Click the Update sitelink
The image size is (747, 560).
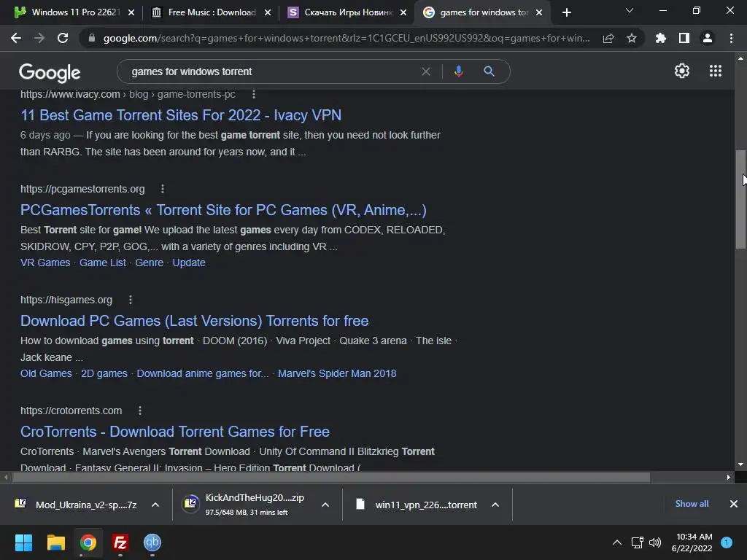click(189, 262)
